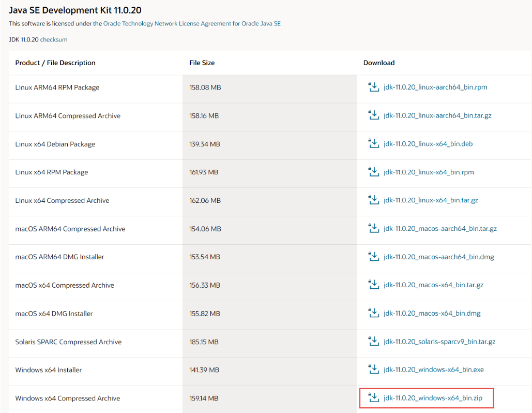Screen dimensions: 532x413
Task: Open the JDK 11.0.20 checksum link
Action: coord(54,39)
